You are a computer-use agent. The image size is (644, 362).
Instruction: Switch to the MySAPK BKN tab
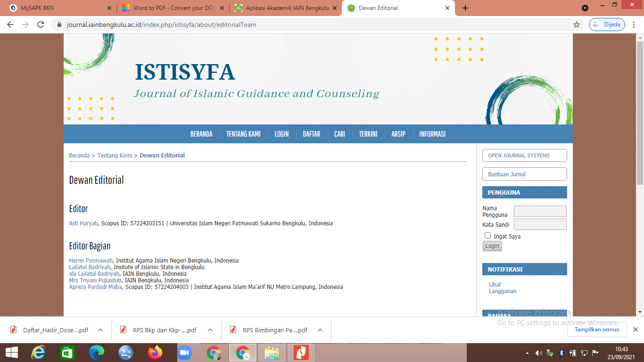click(x=57, y=8)
